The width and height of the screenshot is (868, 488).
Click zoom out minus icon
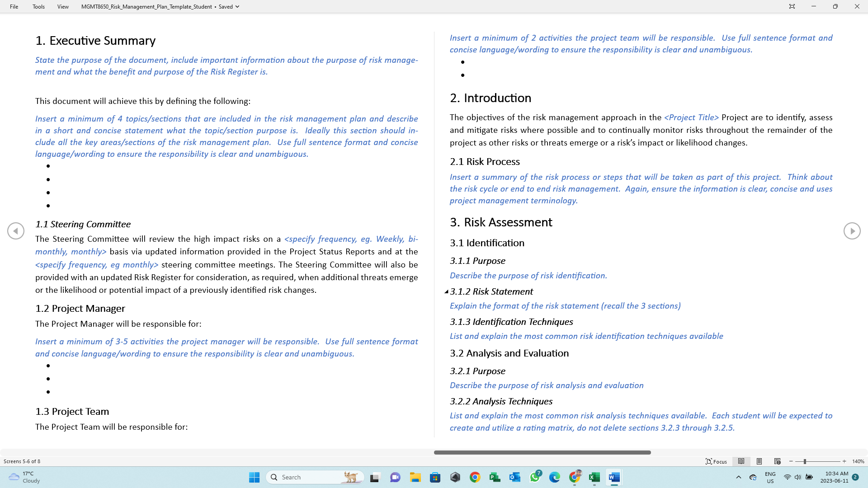(x=791, y=461)
